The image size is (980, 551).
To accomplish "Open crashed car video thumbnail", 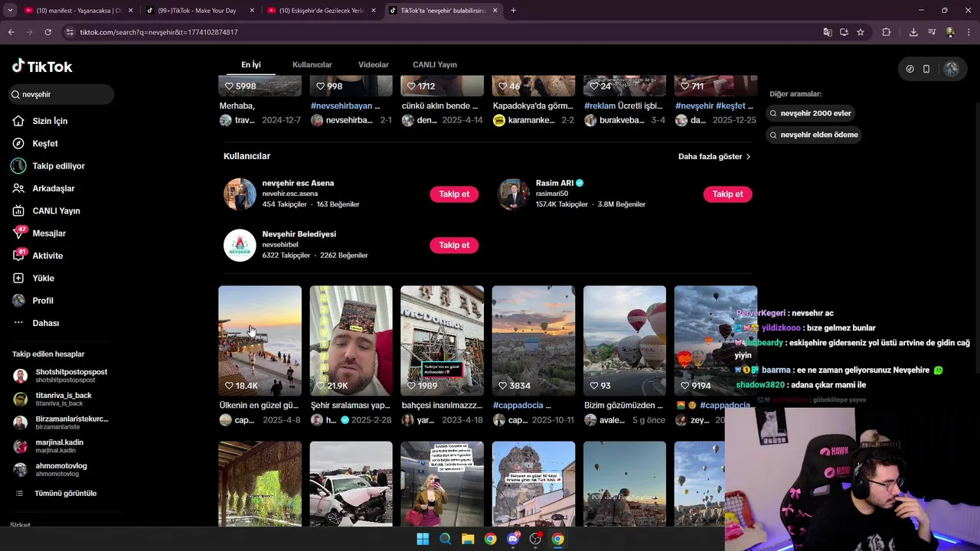I will pos(351,484).
